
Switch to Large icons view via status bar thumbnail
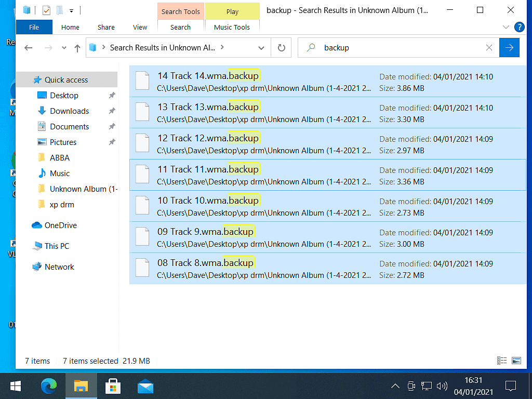[x=516, y=360]
